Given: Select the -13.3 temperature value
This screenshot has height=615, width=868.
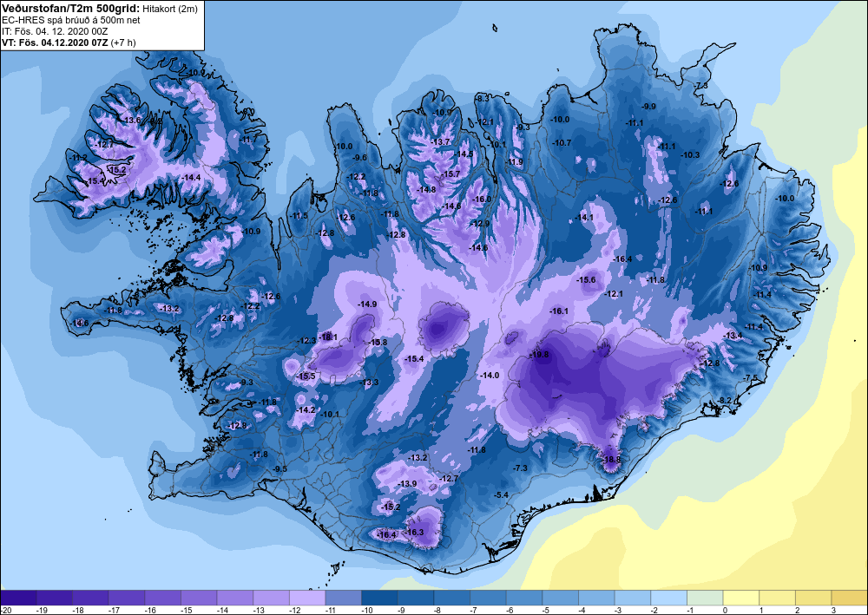Looking at the screenshot, I should (370, 383).
